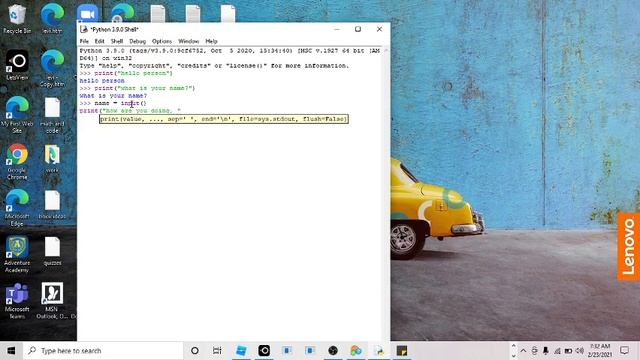Image resolution: width=640 pixels, height=360 pixels.
Task: Select the Google Chrome desktop icon
Action: (17, 162)
